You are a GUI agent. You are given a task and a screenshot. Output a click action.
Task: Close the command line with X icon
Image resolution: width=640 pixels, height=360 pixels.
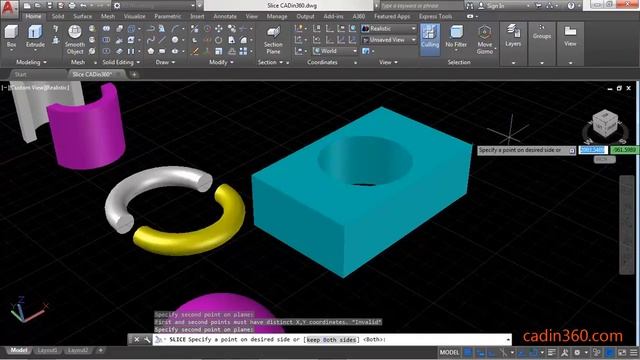(x=137, y=339)
